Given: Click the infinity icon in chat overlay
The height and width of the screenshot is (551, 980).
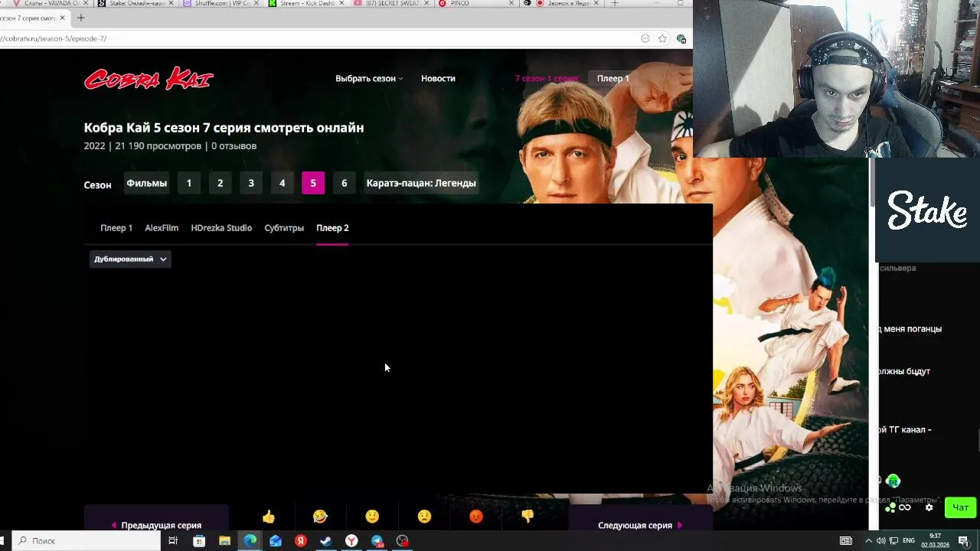Looking at the screenshot, I should [x=905, y=507].
